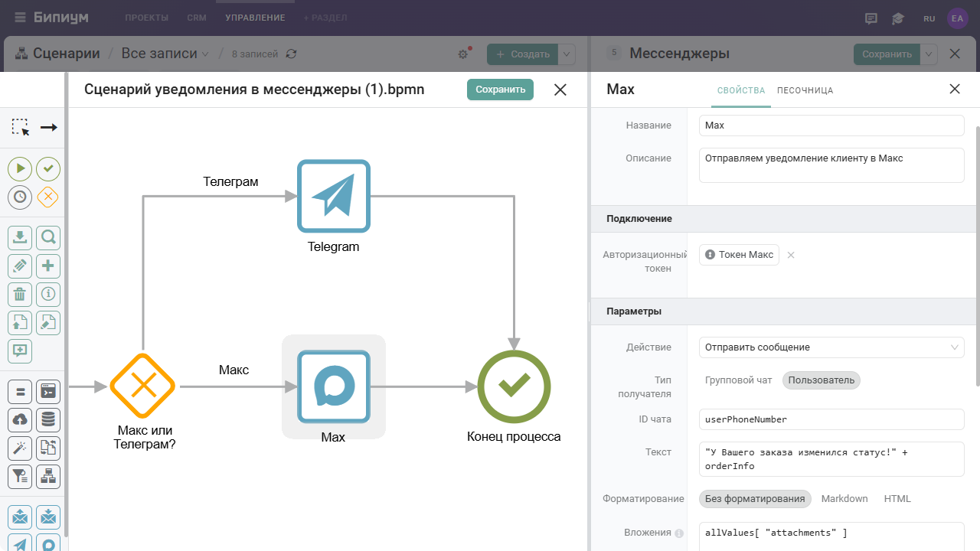Pick the add comment palette icon
980x551 pixels.
[x=20, y=350]
